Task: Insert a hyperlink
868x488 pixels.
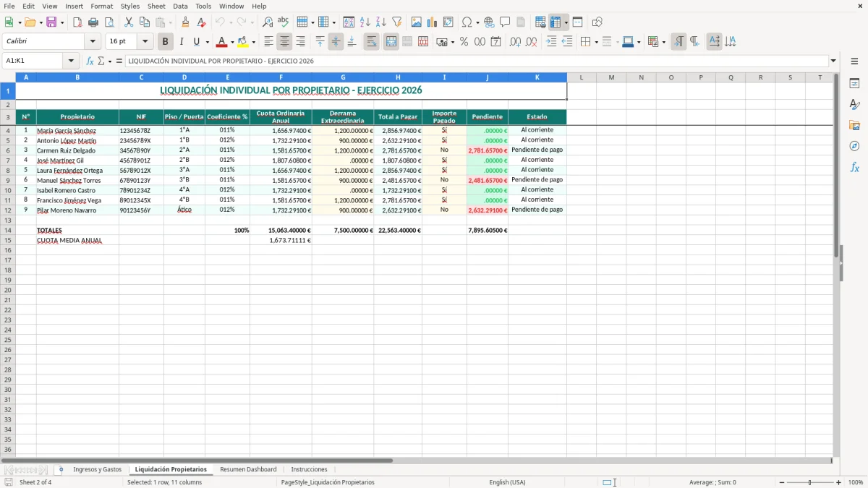Action: coord(489,22)
